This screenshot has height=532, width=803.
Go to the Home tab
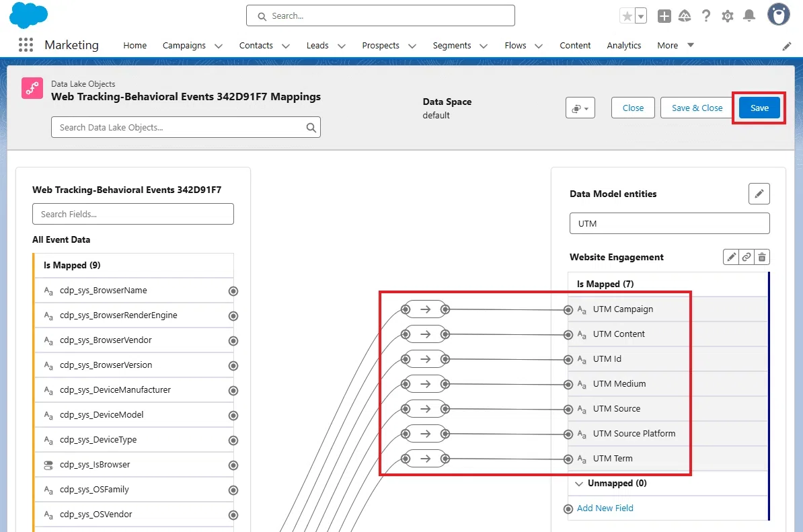(x=135, y=46)
